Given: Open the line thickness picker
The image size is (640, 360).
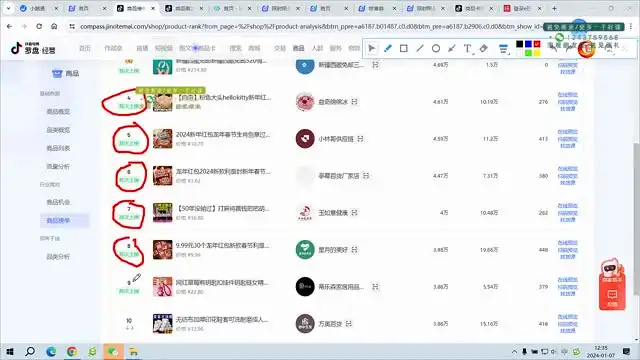Looking at the screenshot, I should tap(503, 49).
